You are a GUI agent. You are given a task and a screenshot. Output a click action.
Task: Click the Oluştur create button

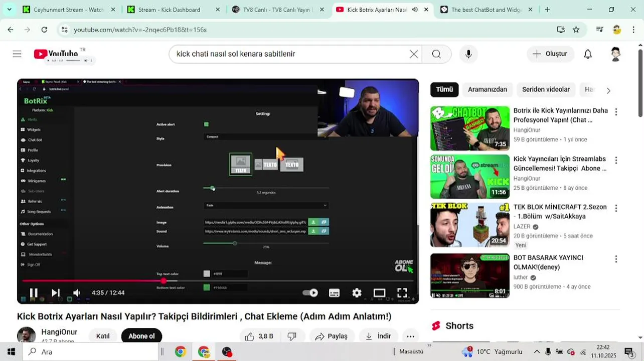tap(550, 54)
